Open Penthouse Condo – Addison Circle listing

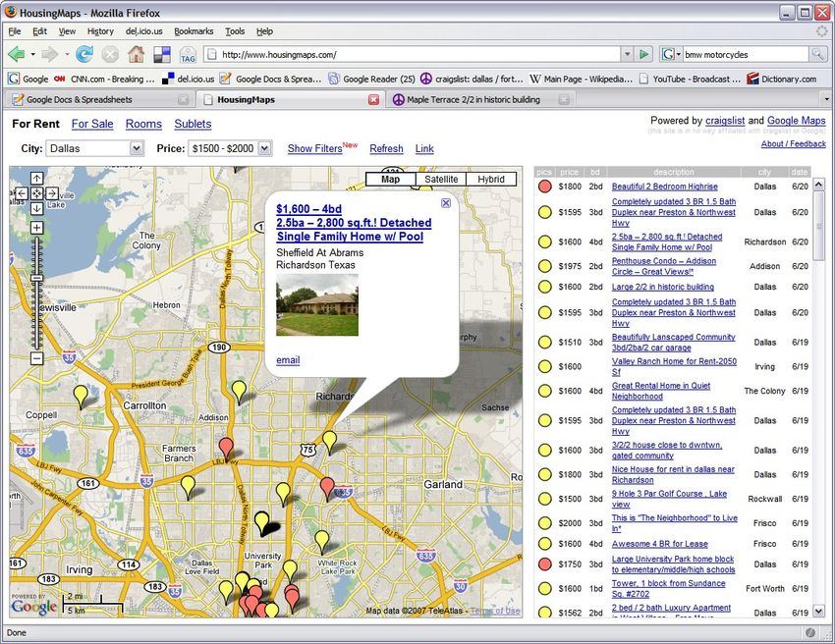tap(664, 266)
